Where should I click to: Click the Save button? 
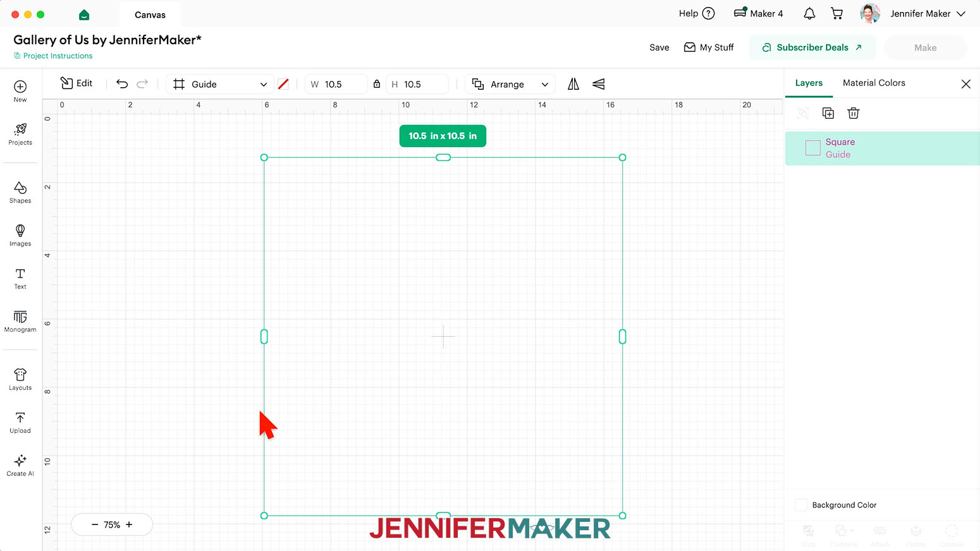click(x=659, y=47)
